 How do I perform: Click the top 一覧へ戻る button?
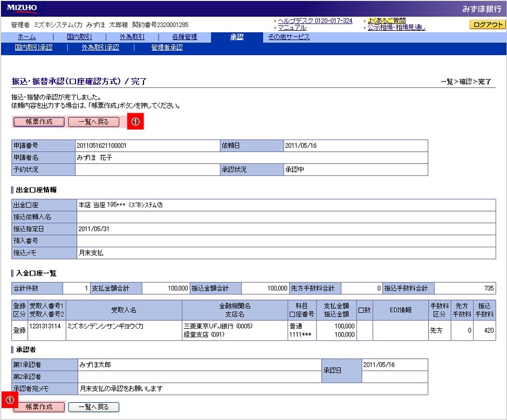pos(94,122)
